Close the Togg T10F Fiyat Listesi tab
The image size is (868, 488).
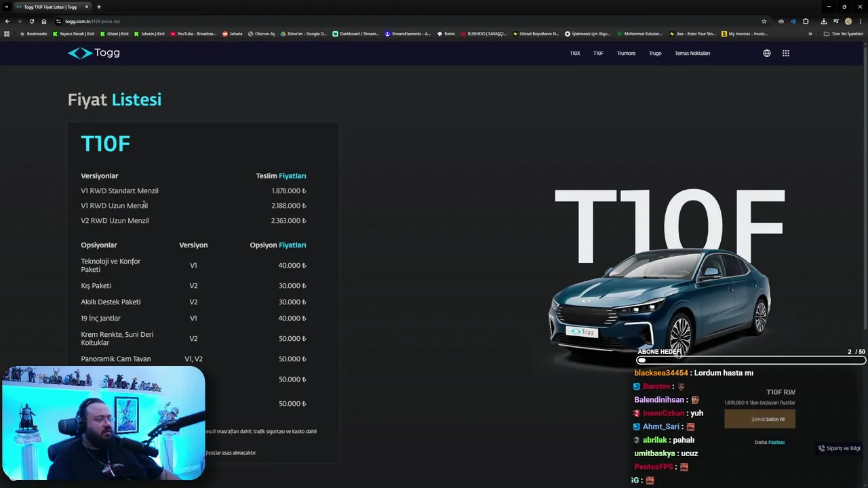(x=87, y=7)
